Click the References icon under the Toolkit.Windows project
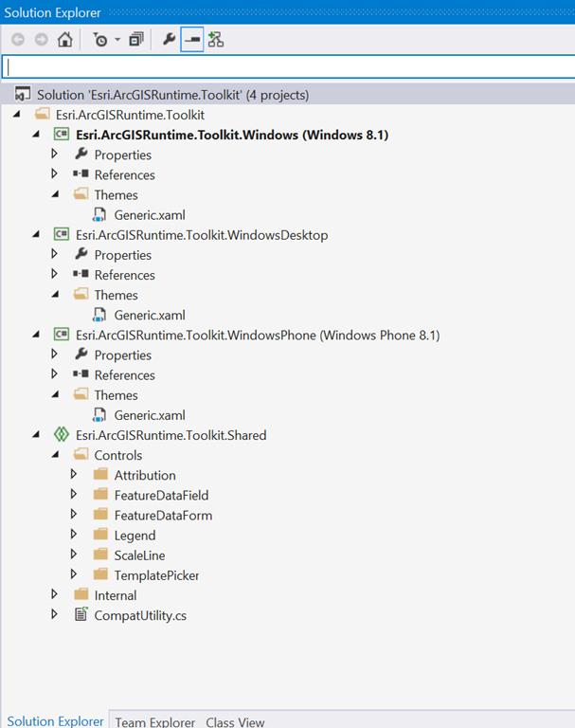Screen dimensions: 575x728 81,174
